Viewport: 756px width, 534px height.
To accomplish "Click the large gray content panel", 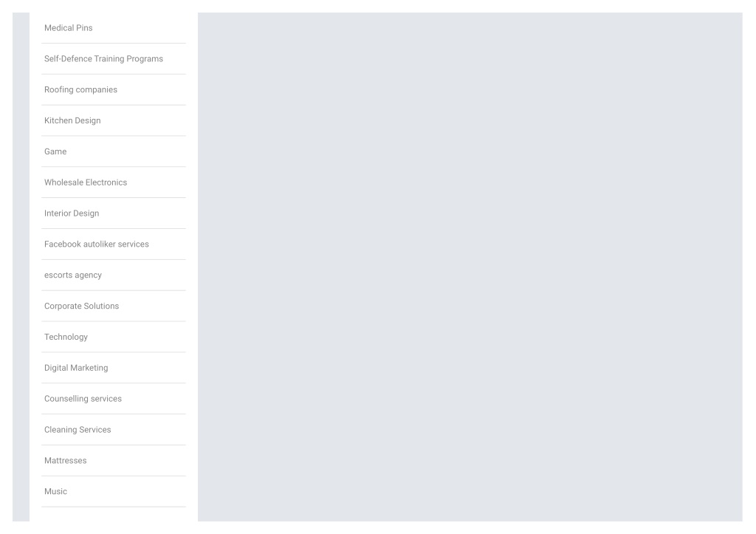I will tap(470, 267).
